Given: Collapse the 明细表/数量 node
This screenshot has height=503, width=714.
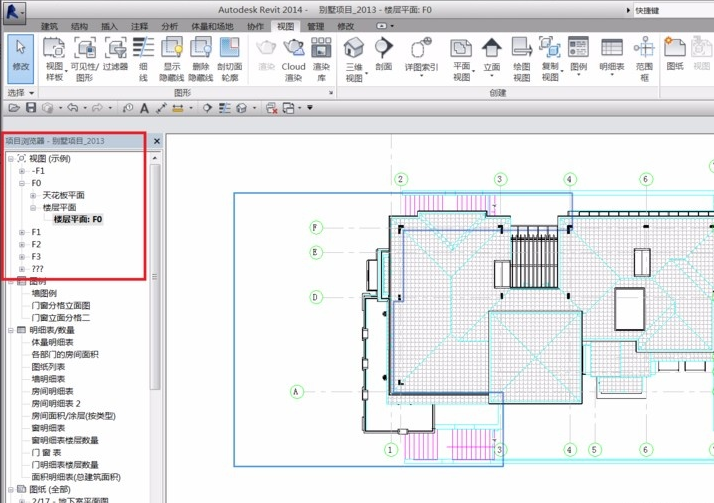Looking at the screenshot, I should click(10, 330).
